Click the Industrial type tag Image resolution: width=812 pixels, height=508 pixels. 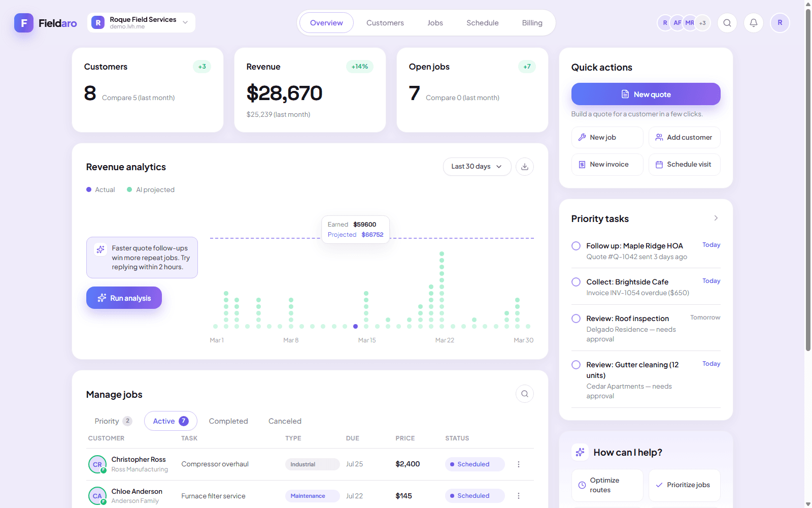pyautogui.click(x=312, y=464)
